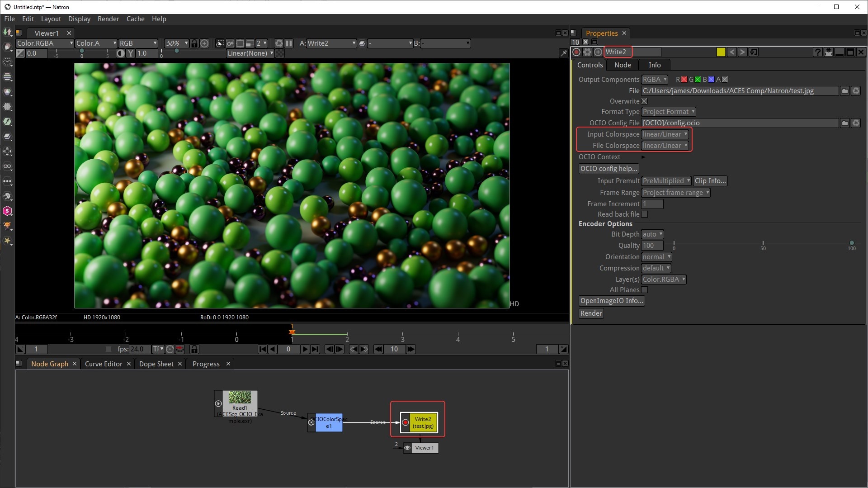Click the play forward button in timeline
Screen dimensions: 868x488
[305, 349]
